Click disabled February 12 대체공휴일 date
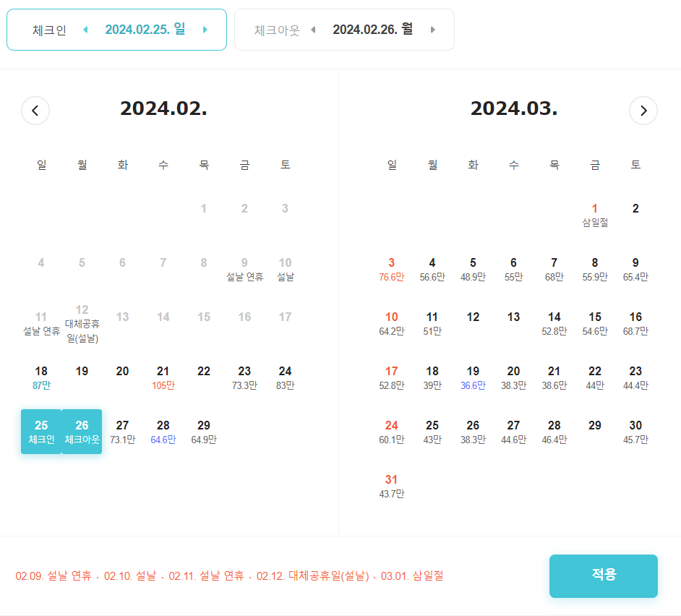 click(x=82, y=323)
